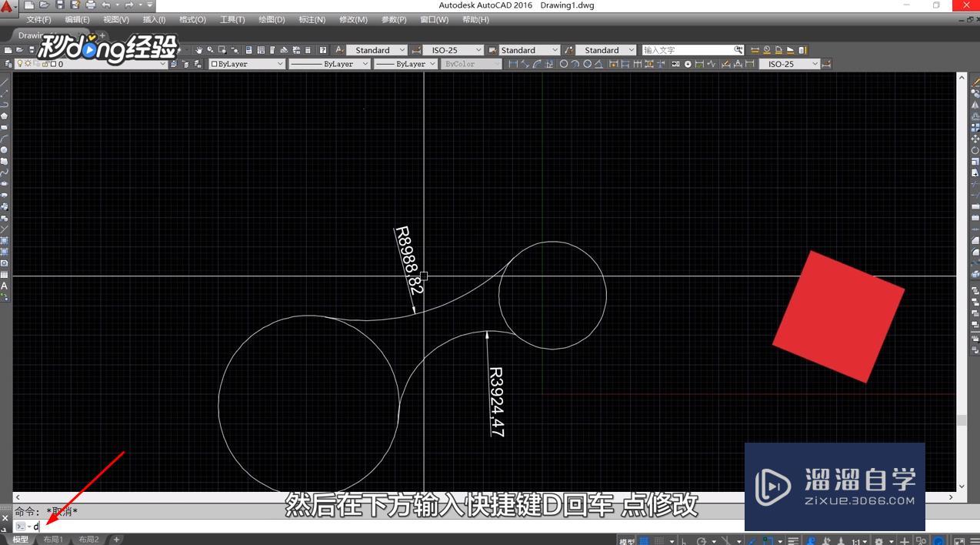Click the Linear Dimension icon on the dimension toolbar
This screenshot has width=980, height=545.
[x=512, y=64]
